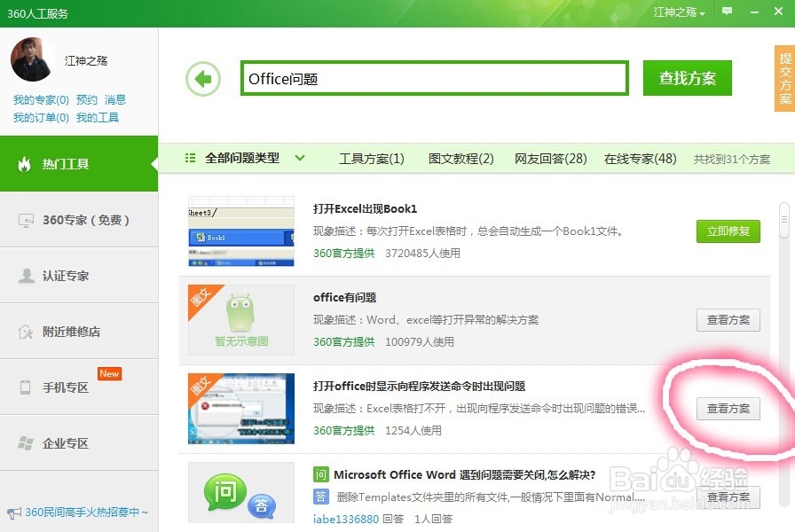This screenshot has width=795, height=532.
Task: Switch to 在线专家(48) tab
Action: click(641, 159)
